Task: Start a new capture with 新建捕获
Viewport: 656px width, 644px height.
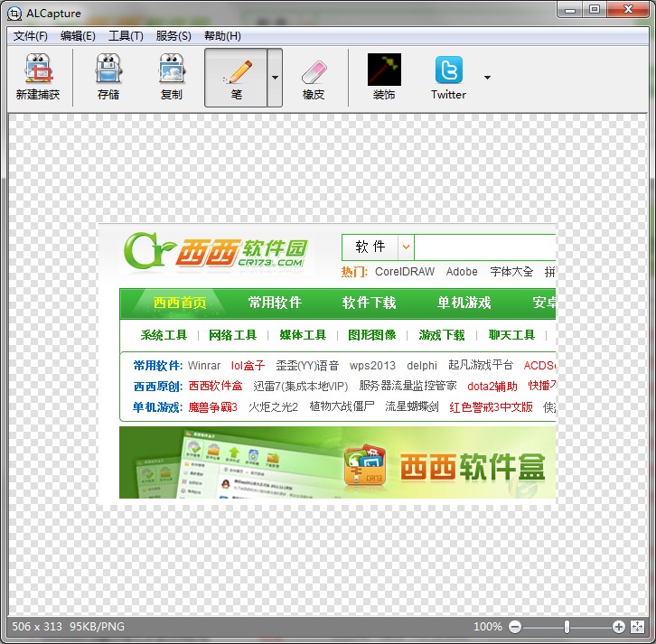Action: point(38,78)
